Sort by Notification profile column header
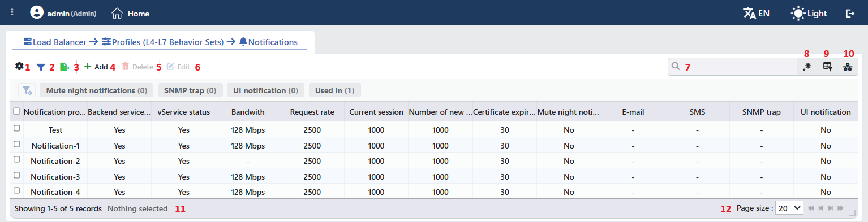The image size is (868, 222). (x=55, y=112)
